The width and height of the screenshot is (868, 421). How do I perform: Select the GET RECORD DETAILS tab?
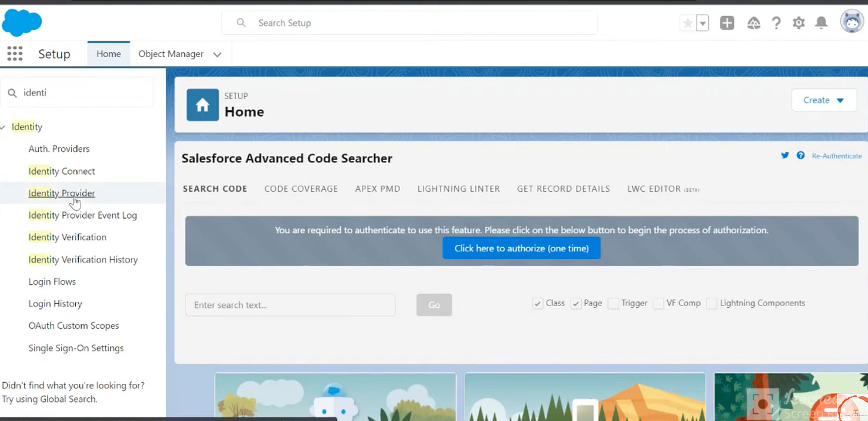click(x=563, y=189)
